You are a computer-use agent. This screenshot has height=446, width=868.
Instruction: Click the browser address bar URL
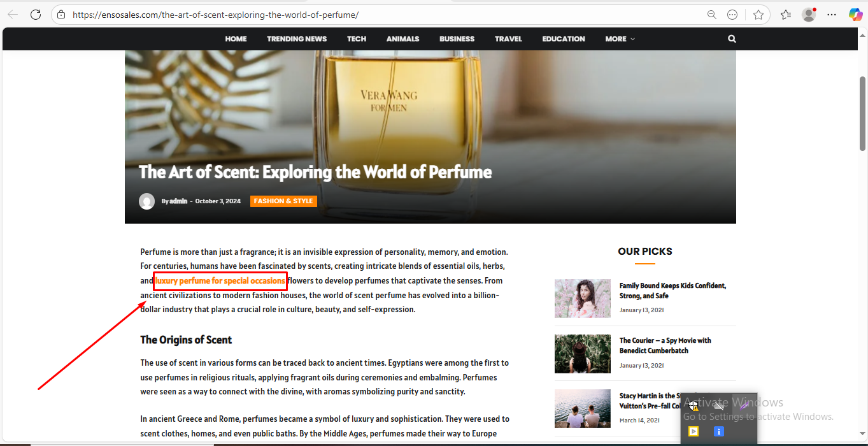click(x=217, y=14)
